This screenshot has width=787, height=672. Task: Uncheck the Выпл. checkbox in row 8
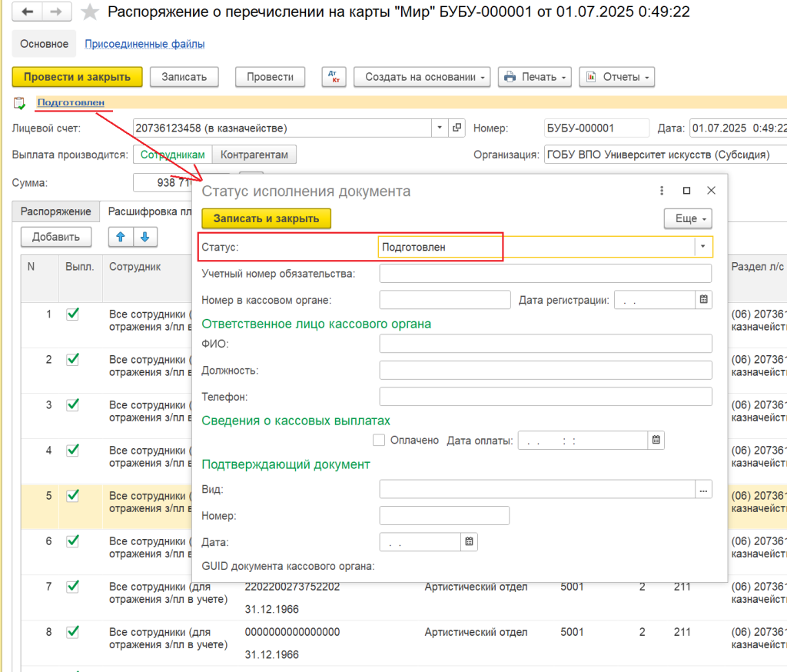(73, 631)
